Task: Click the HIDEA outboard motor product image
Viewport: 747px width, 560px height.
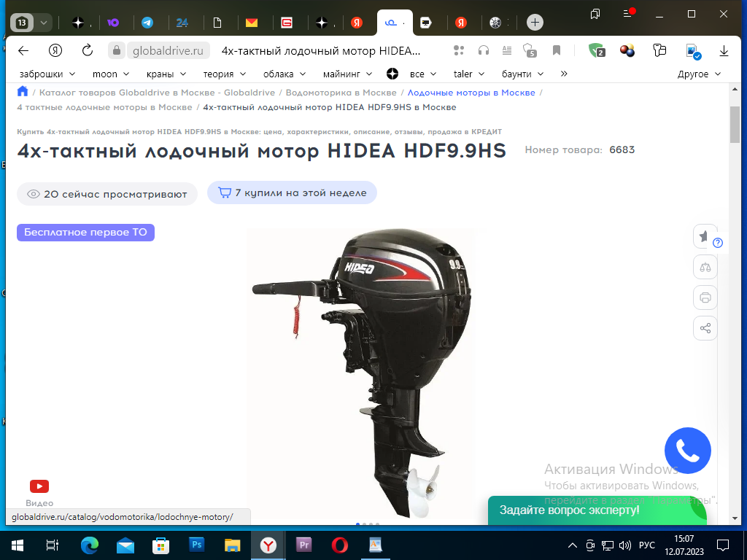Action: pos(360,374)
